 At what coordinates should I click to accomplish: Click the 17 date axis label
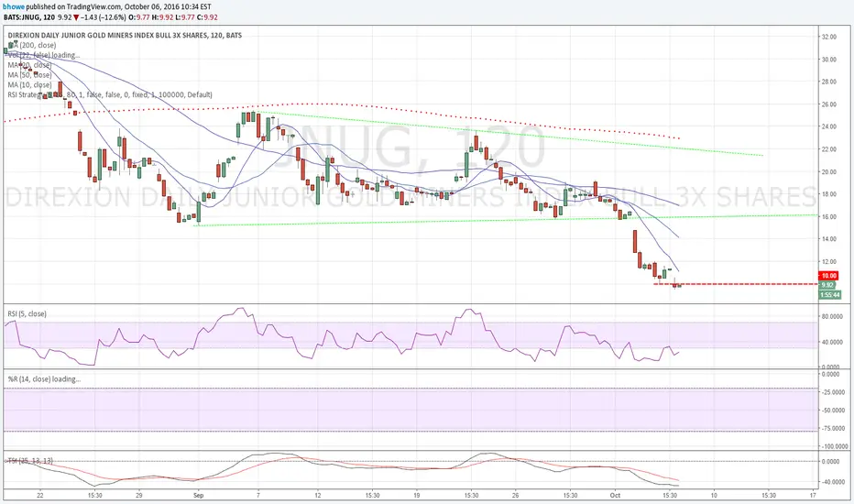[813, 495]
